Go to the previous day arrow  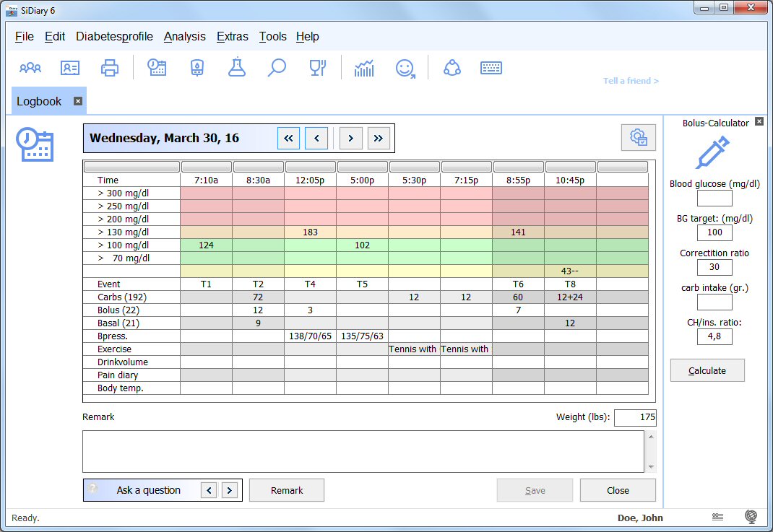[x=316, y=138]
